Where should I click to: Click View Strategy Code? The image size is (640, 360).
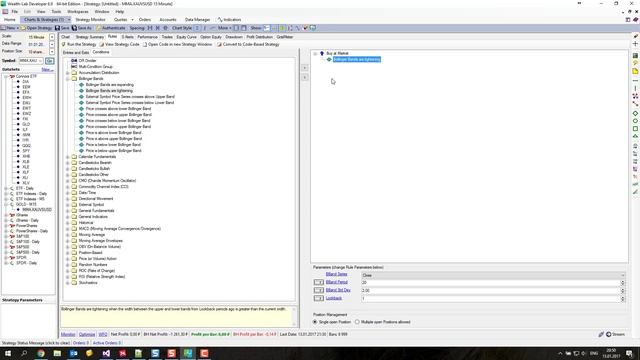tap(120, 44)
